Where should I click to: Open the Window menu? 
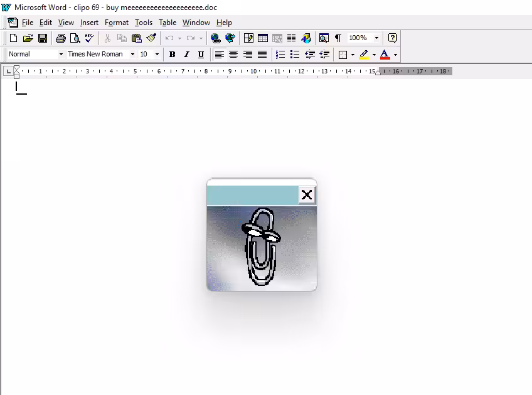196,23
